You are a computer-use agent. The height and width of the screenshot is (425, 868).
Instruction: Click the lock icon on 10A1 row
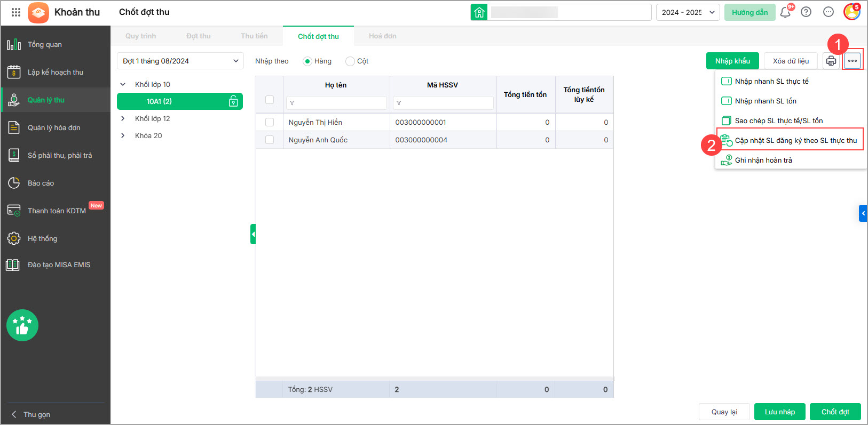point(233,101)
